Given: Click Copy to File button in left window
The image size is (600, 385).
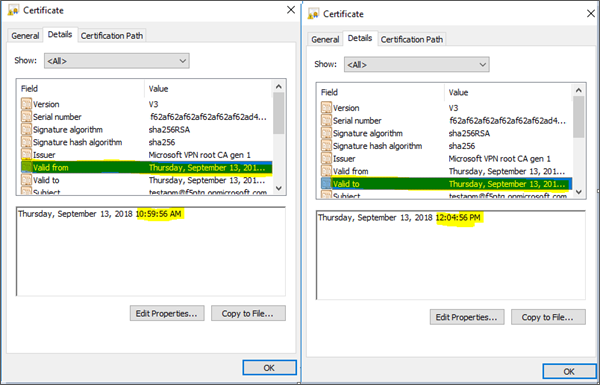Looking at the screenshot, I should pos(248,313).
